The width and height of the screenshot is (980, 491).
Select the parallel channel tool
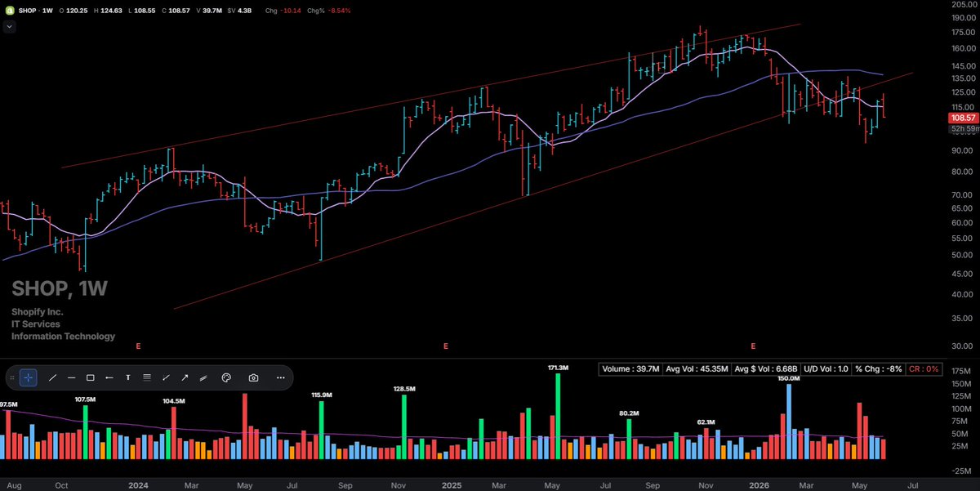click(203, 377)
